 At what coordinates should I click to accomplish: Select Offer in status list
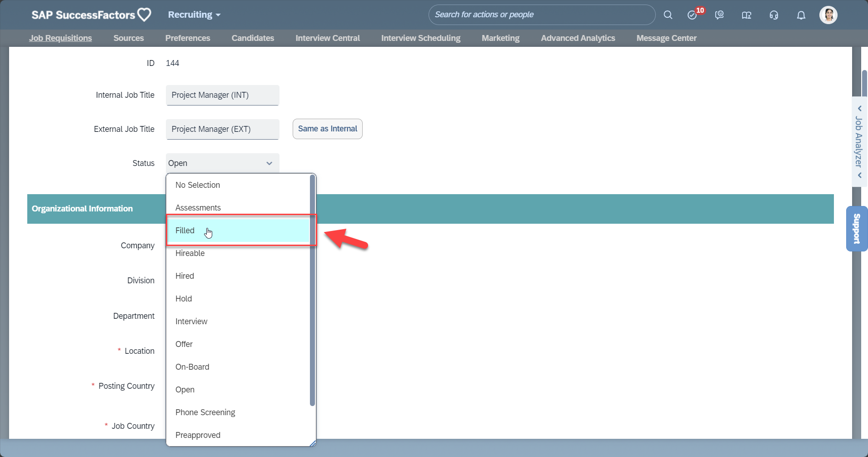pyautogui.click(x=238, y=344)
